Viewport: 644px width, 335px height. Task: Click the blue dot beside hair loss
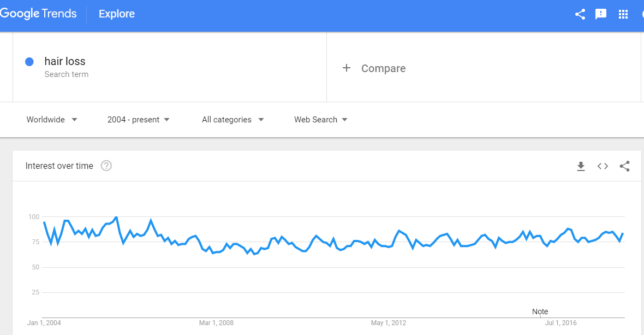29,62
